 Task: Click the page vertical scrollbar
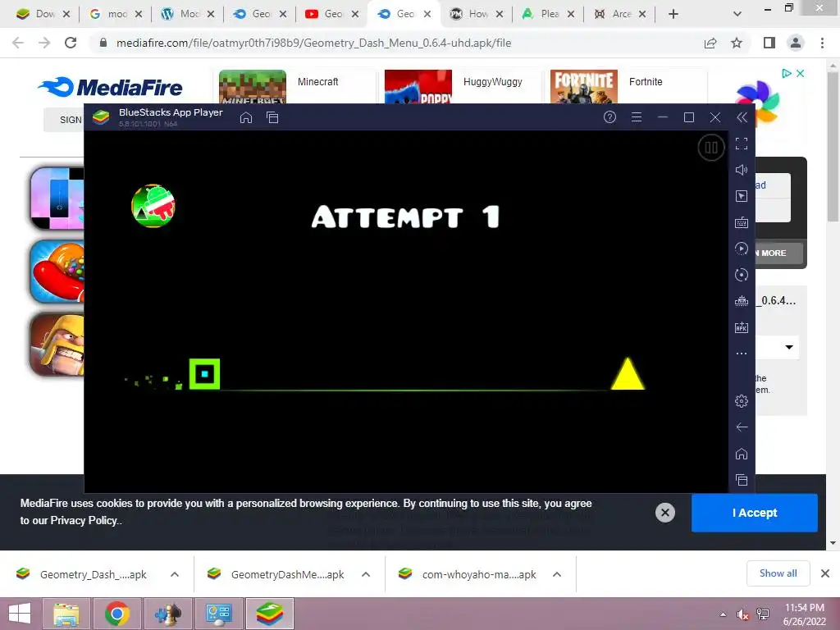[833, 146]
